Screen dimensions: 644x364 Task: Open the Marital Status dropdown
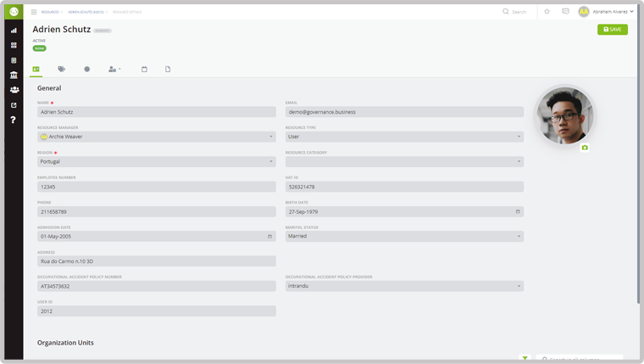coord(404,237)
